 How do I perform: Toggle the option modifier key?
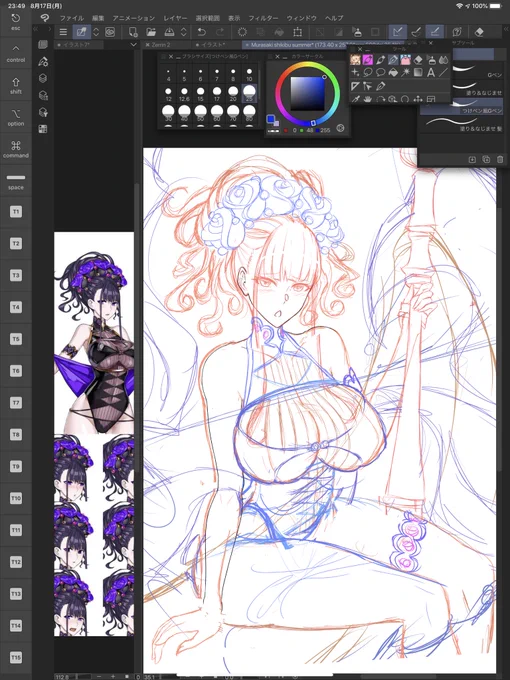tap(16, 118)
